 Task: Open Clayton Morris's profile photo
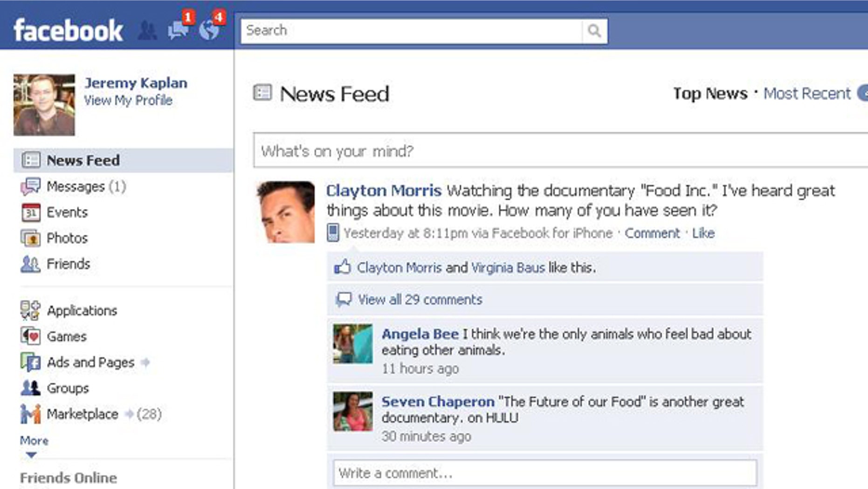point(286,212)
